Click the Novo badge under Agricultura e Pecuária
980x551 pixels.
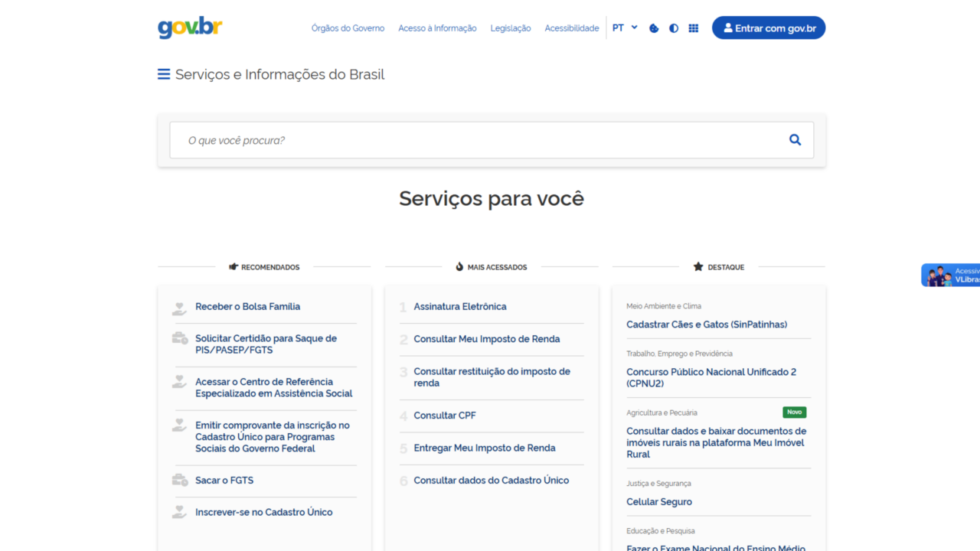pos(794,412)
